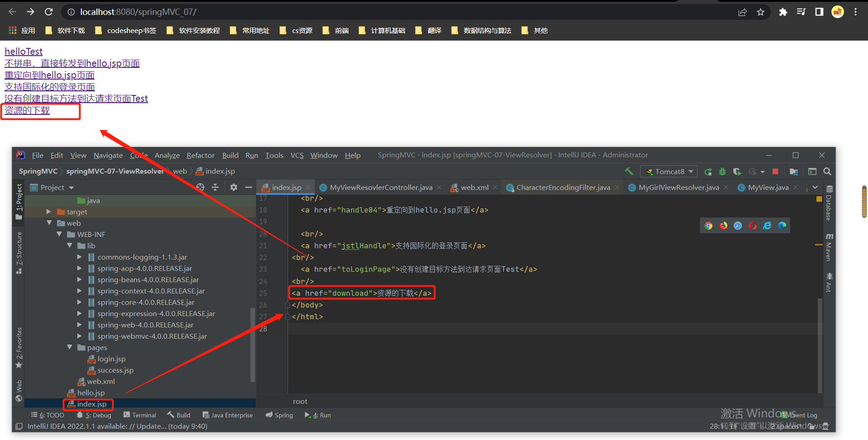Close the index.jsp editor tab
Screen dimensions: 868x440
(308, 187)
